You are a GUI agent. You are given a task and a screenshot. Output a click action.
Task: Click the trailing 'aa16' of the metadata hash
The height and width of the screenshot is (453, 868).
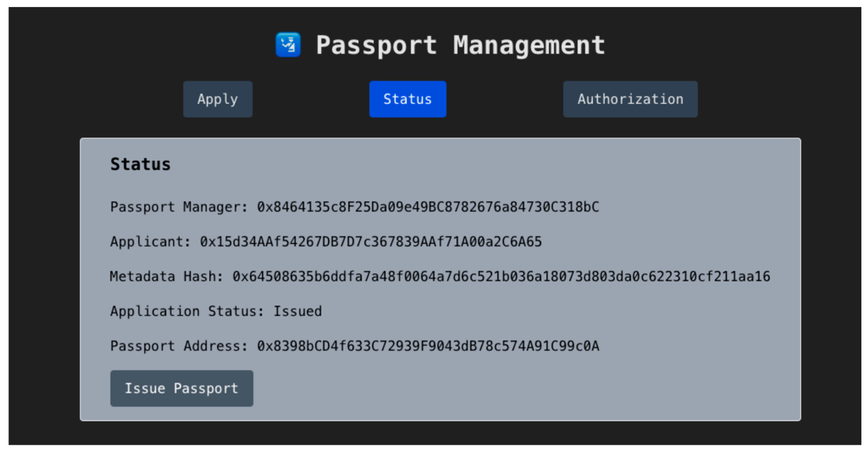754,276
